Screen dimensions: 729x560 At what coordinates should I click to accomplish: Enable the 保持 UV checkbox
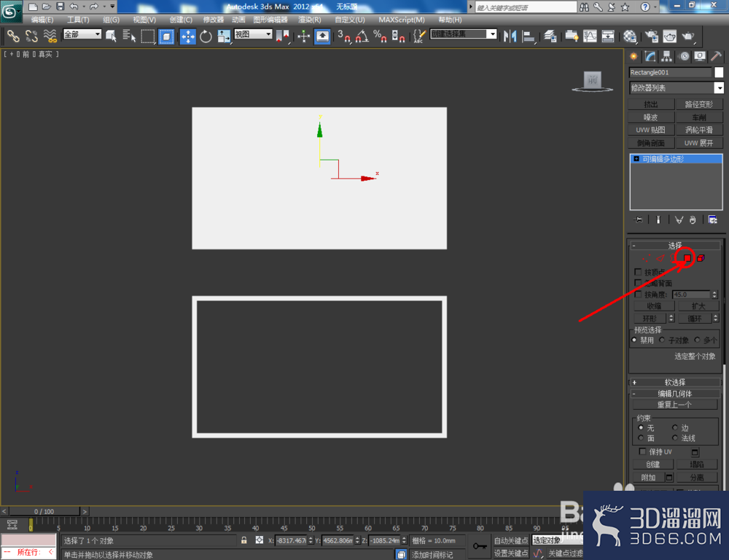[642, 451]
